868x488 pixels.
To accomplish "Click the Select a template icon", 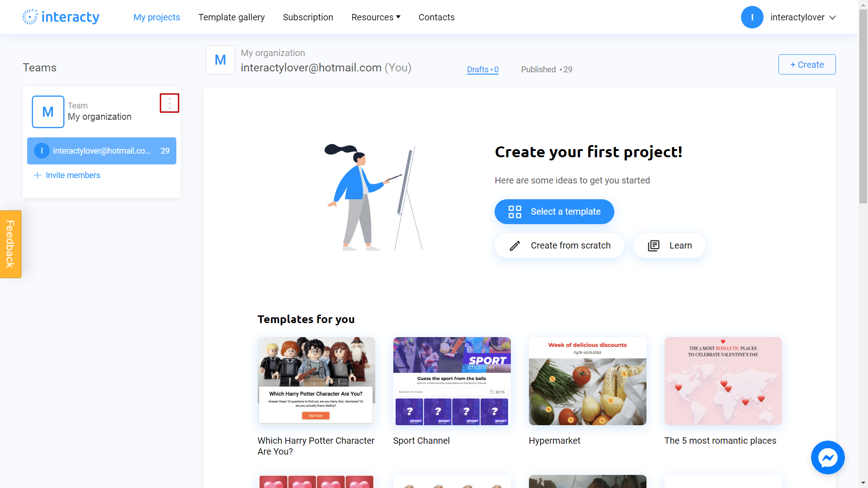I will click(514, 211).
